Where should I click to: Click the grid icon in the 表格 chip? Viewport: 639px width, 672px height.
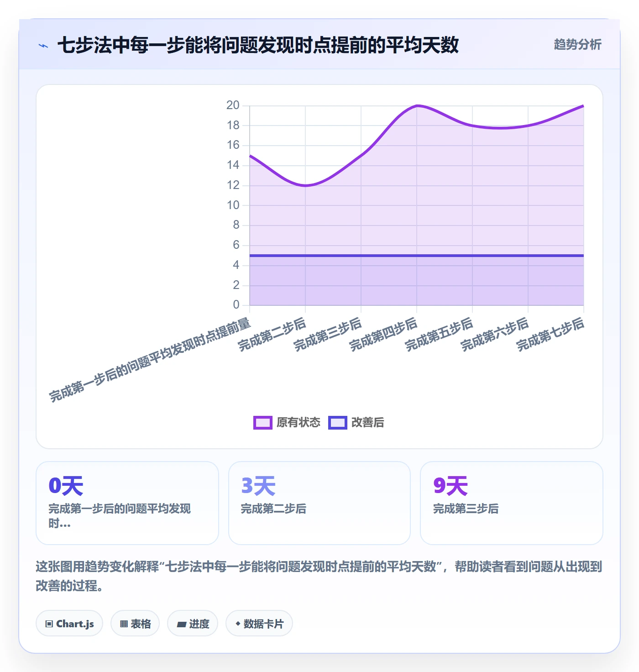124,624
